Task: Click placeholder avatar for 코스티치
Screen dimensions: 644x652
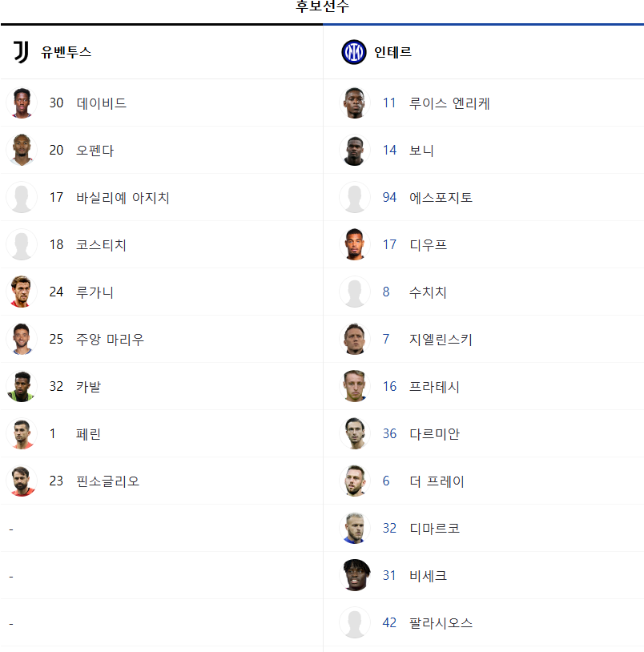Action: coord(22,244)
